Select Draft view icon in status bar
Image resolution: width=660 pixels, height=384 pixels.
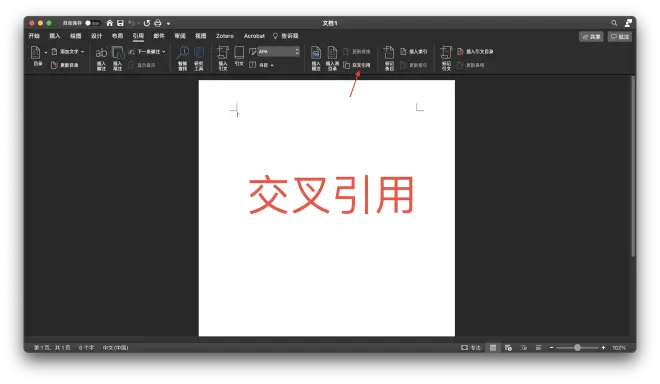tap(539, 348)
